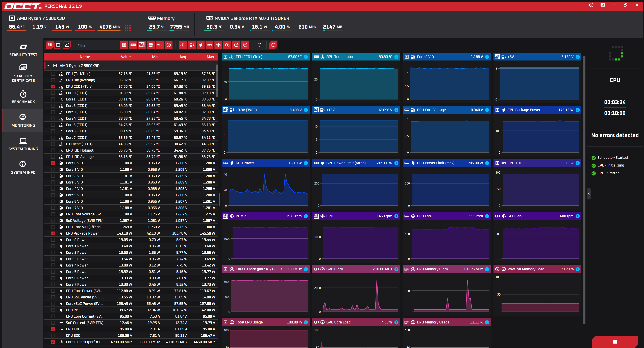Open the System Info section
The width and height of the screenshot is (644, 348).
point(23,168)
